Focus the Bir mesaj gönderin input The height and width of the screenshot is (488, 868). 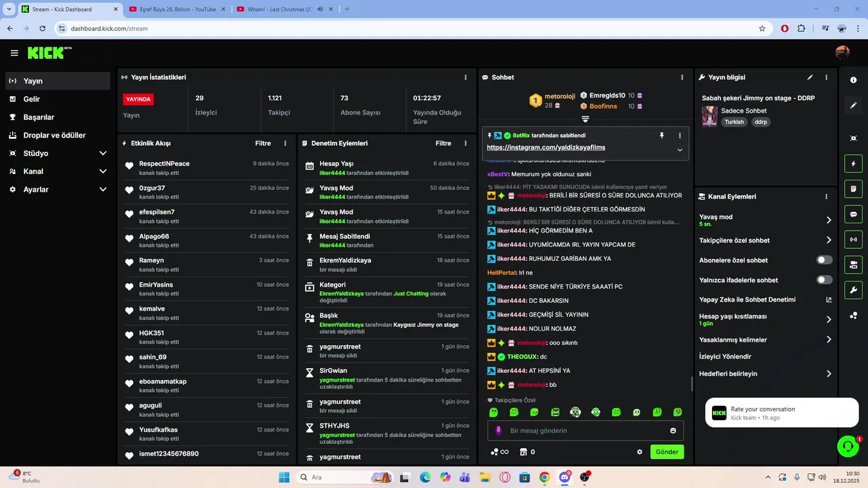click(x=585, y=430)
